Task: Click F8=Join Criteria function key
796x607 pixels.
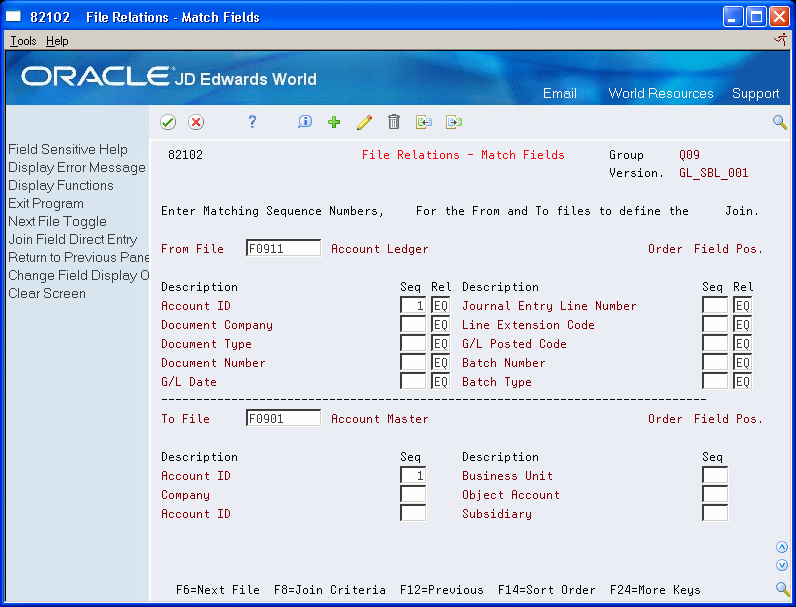Action: 329,590
